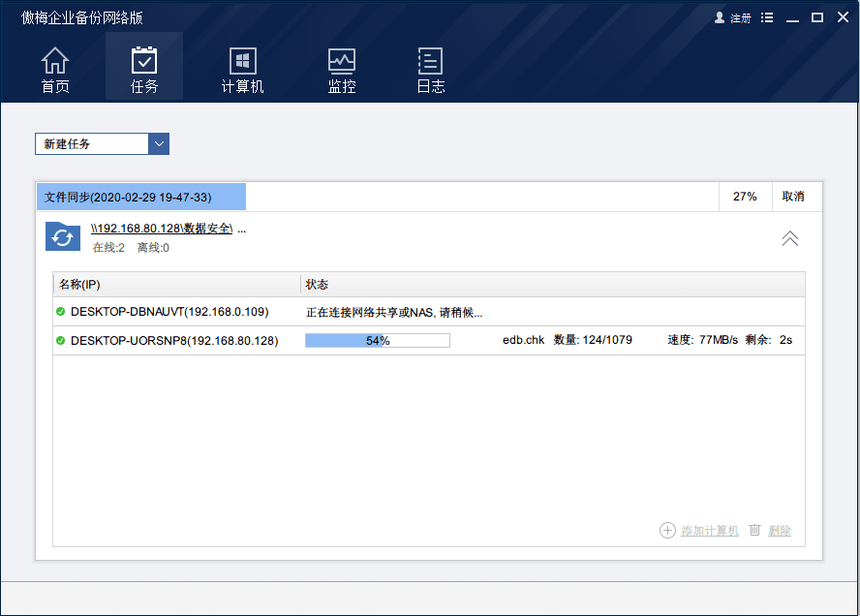The width and height of the screenshot is (860, 616).
Task: Click the user account icon beside 注册
Action: (720, 18)
